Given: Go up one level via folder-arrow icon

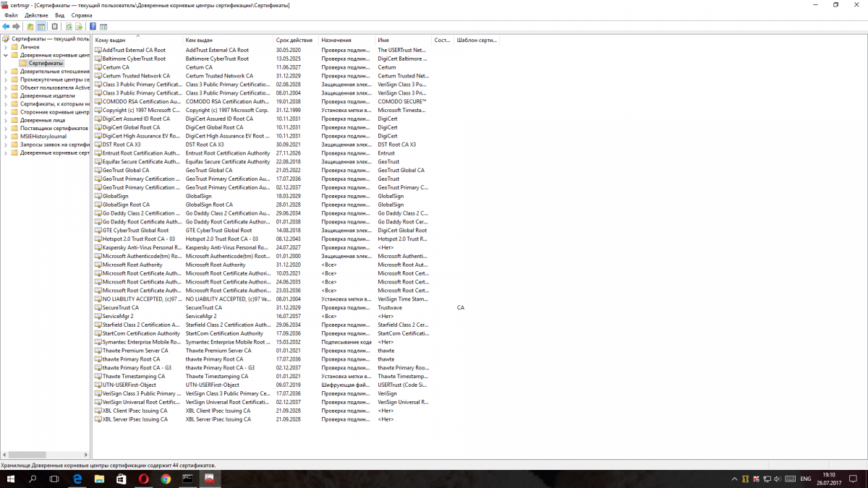Looking at the screenshot, I should click(x=30, y=27).
